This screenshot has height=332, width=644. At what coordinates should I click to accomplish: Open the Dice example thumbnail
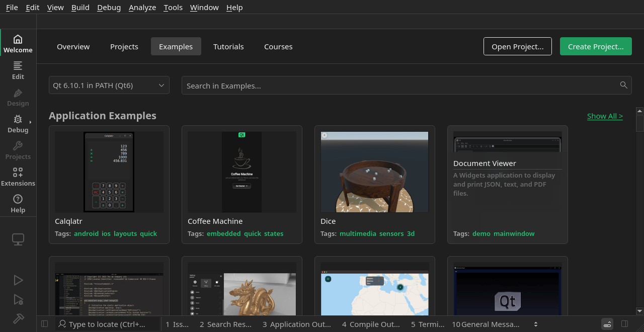pyautogui.click(x=375, y=172)
